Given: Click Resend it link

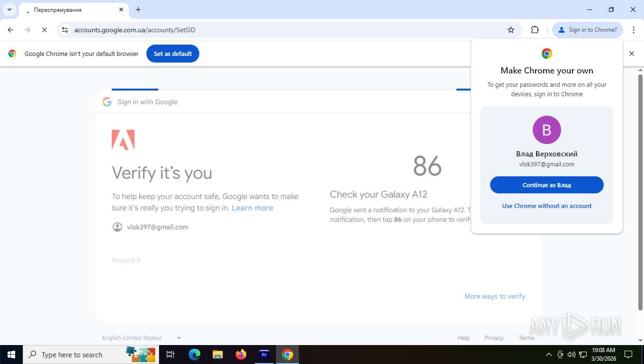Looking at the screenshot, I should tap(126, 260).
